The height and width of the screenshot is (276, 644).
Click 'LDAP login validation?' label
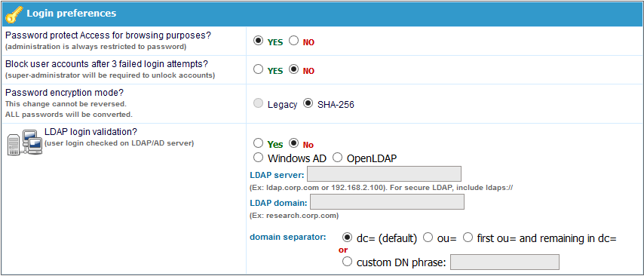point(90,132)
